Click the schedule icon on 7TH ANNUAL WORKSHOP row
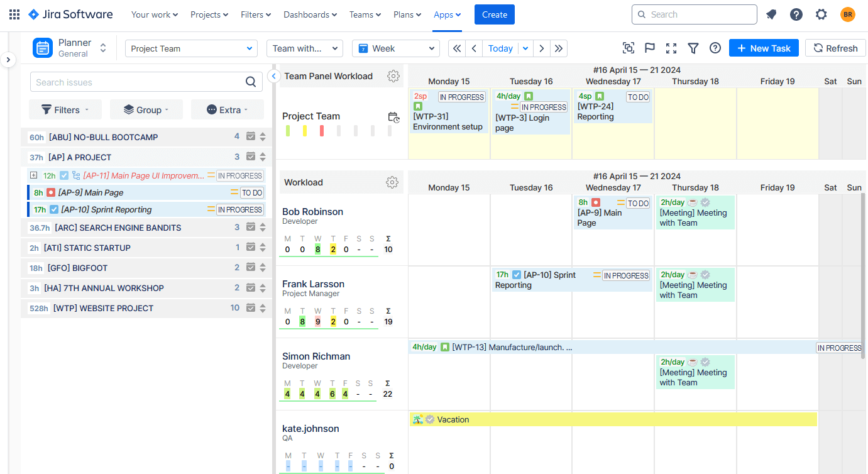Image resolution: width=868 pixels, height=474 pixels. pyautogui.click(x=251, y=287)
